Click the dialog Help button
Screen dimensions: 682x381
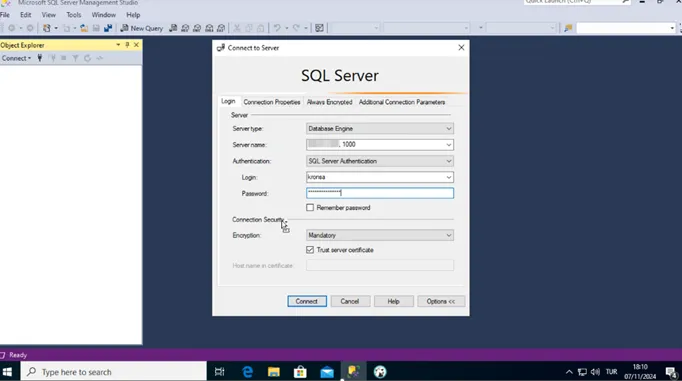(x=394, y=301)
